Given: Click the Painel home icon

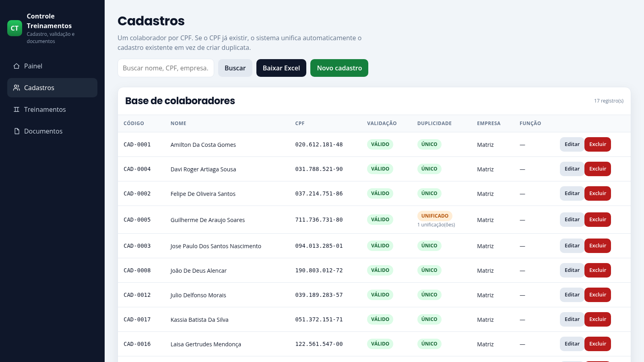Looking at the screenshot, I should [17, 66].
